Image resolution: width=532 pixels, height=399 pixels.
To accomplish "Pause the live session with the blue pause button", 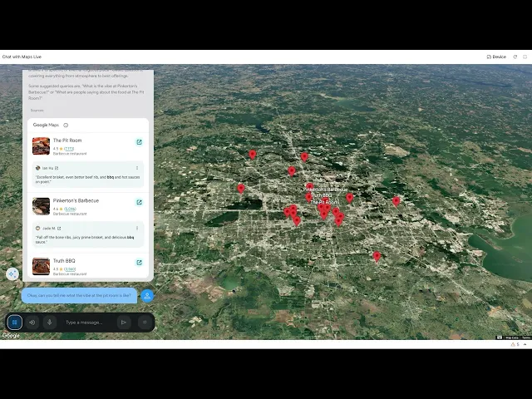I will (15, 323).
